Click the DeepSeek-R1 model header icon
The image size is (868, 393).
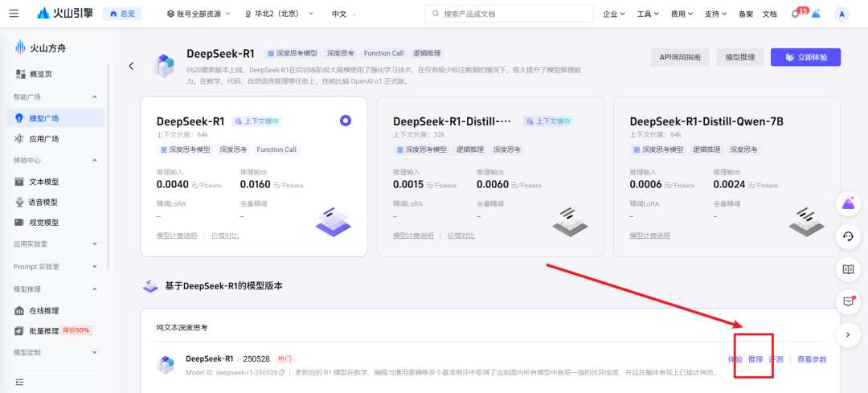pos(163,66)
